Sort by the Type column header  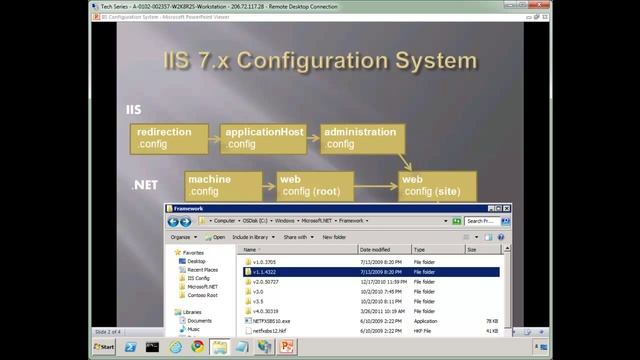(x=438, y=250)
